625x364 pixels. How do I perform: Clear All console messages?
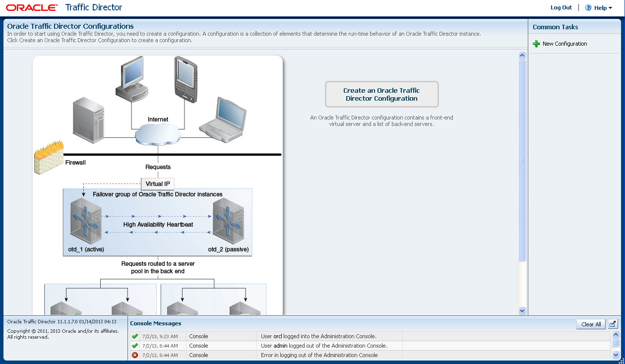pyautogui.click(x=591, y=324)
